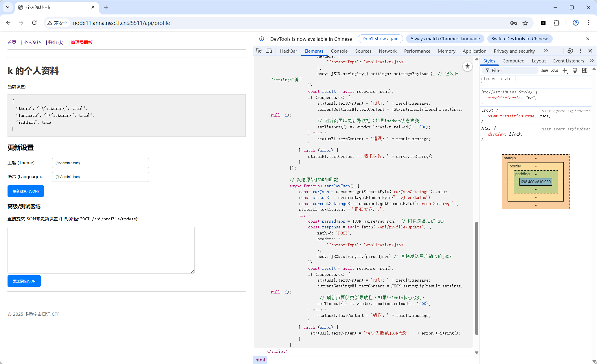Toggle the .cls element classes panel
597x364 pixels.
pos(554,71)
